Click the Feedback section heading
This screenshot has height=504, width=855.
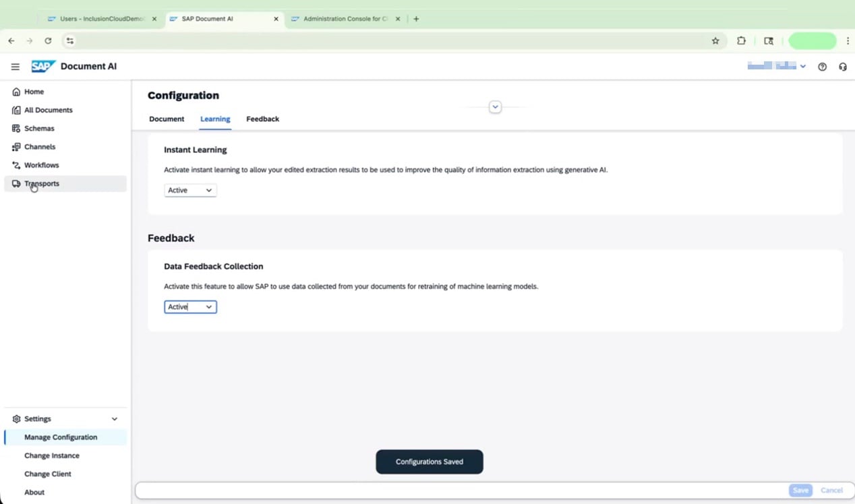pos(171,239)
